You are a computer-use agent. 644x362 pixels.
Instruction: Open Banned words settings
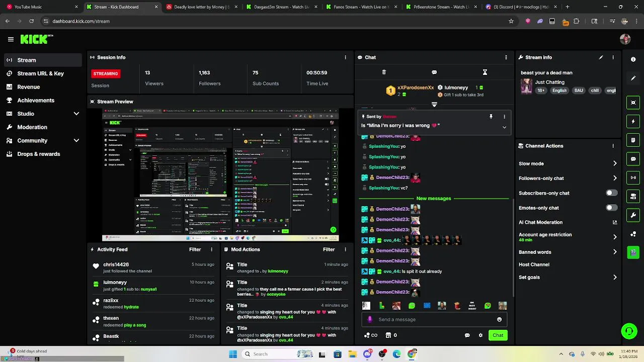pos(568,252)
